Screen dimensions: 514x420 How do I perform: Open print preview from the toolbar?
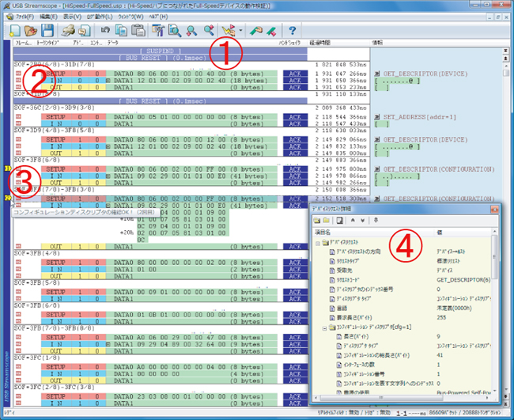[85, 31]
